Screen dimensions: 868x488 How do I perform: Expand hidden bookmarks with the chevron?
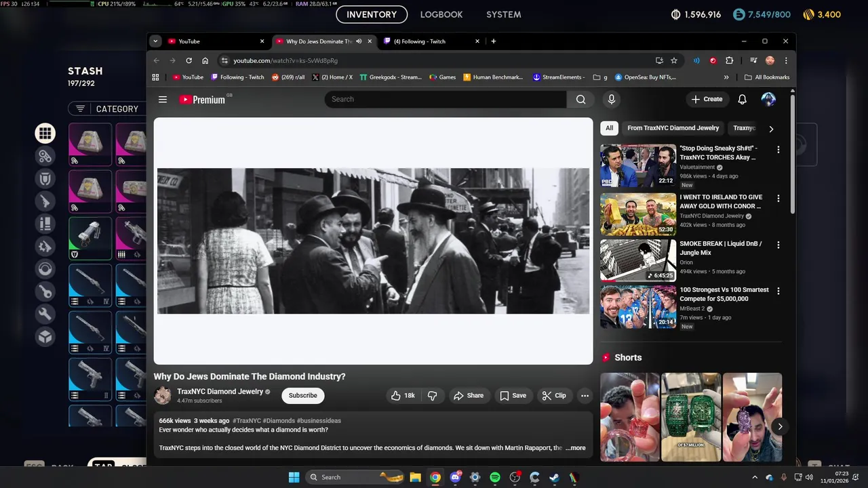(x=726, y=77)
